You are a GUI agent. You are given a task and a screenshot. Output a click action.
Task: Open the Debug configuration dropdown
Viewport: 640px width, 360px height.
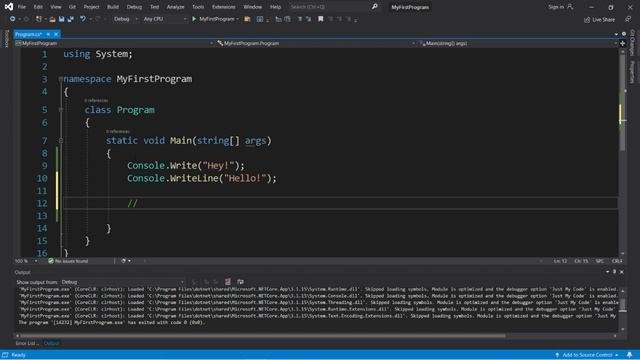click(x=126, y=19)
